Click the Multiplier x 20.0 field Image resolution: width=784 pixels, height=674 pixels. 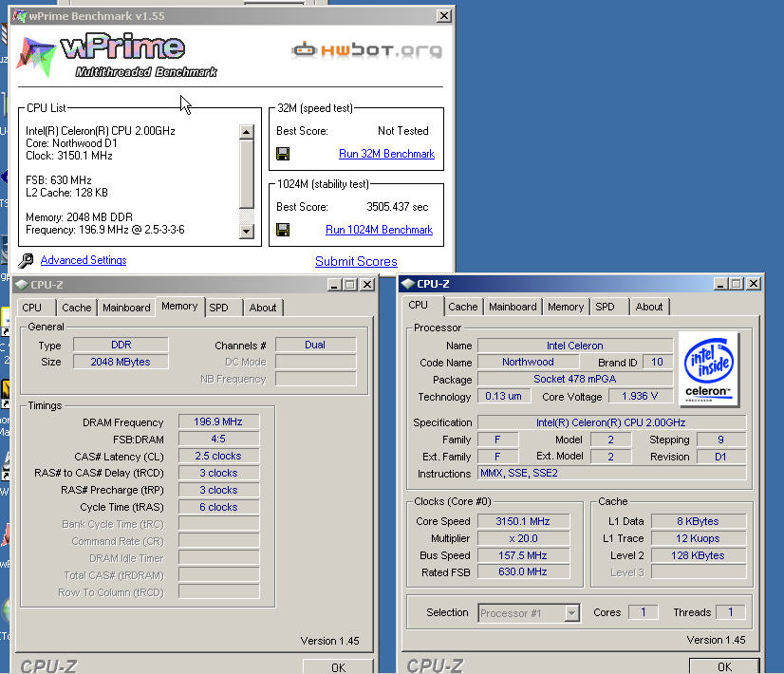(523, 538)
